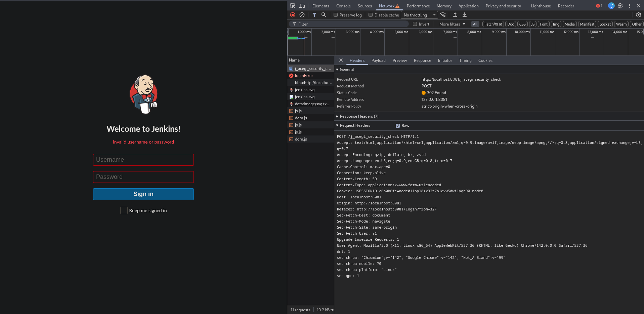Toggle the Manifest filter chip
The height and width of the screenshot is (314, 644).
pyautogui.click(x=587, y=24)
